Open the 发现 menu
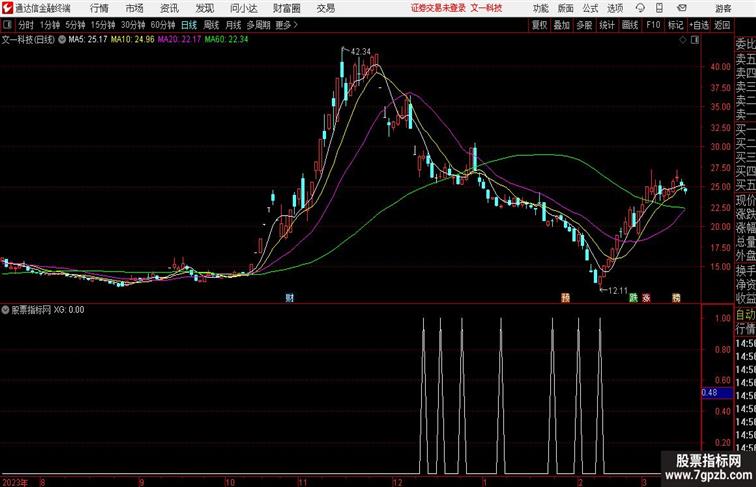 coord(204,8)
